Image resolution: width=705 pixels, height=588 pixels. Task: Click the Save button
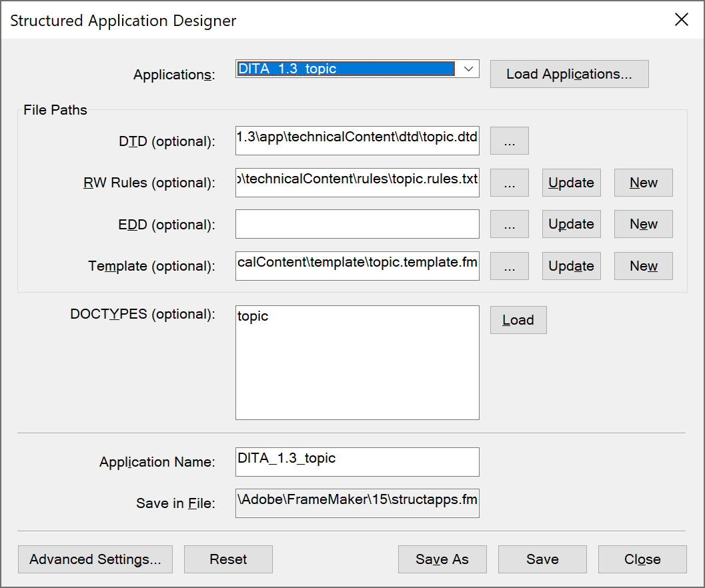click(x=542, y=559)
